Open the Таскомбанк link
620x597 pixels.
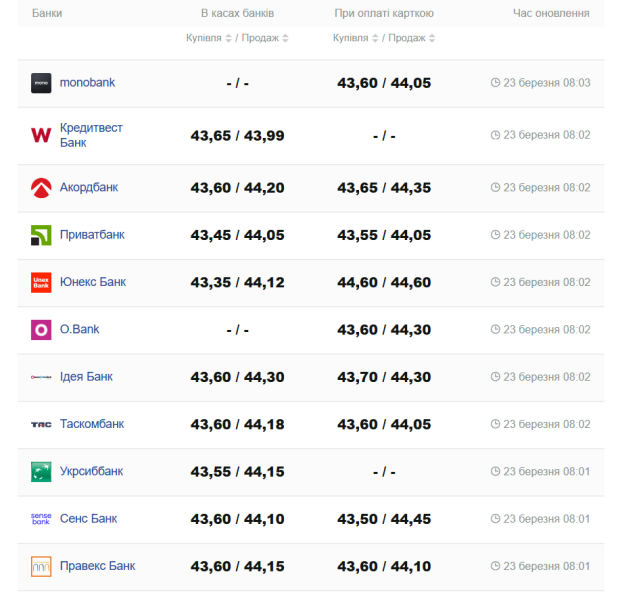(x=92, y=424)
